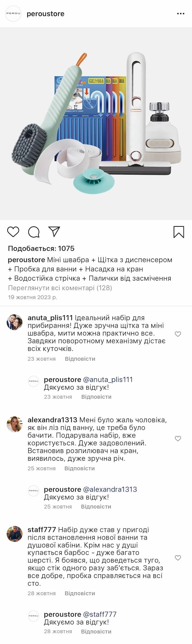Save the post with the bookmark icon
Image resolution: width=192 pixels, height=644 pixels.
178,232
